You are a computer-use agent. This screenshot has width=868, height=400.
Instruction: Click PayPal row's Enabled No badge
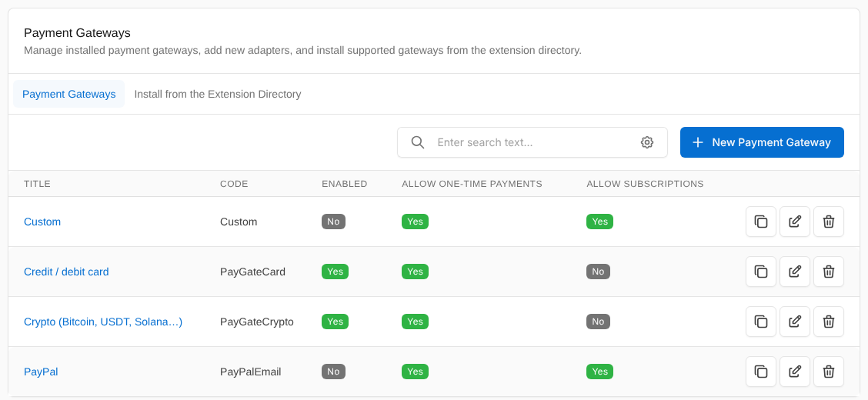[x=333, y=372]
